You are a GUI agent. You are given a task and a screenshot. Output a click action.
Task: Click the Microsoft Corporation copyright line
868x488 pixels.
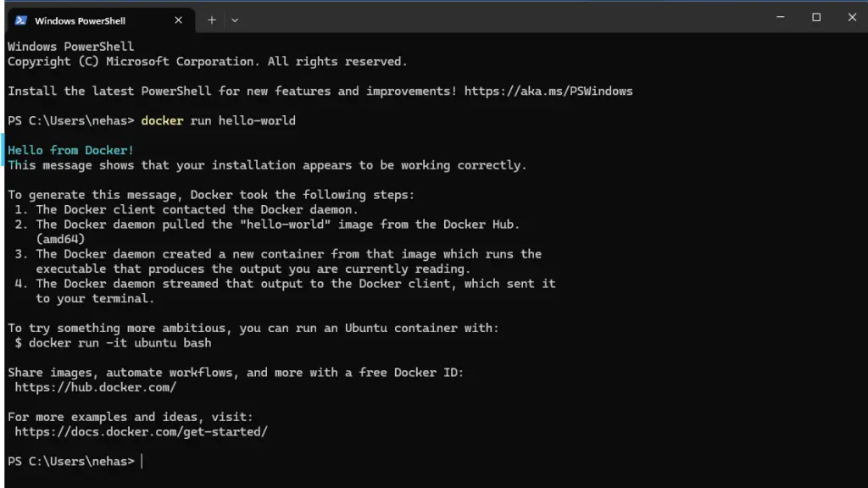(207, 61)
